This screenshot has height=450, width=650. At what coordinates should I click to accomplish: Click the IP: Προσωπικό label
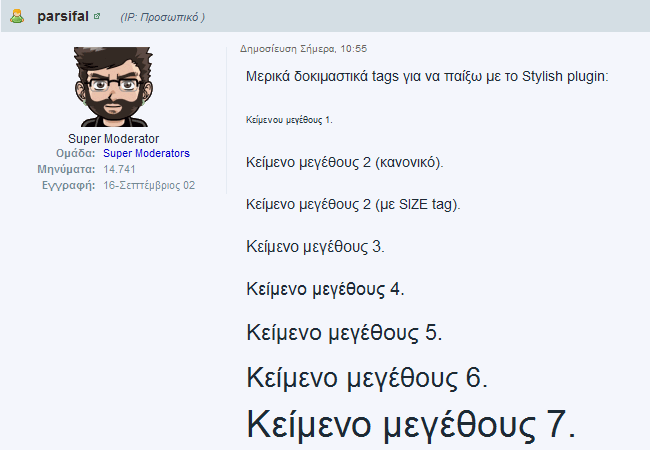(x=162, y=17)
